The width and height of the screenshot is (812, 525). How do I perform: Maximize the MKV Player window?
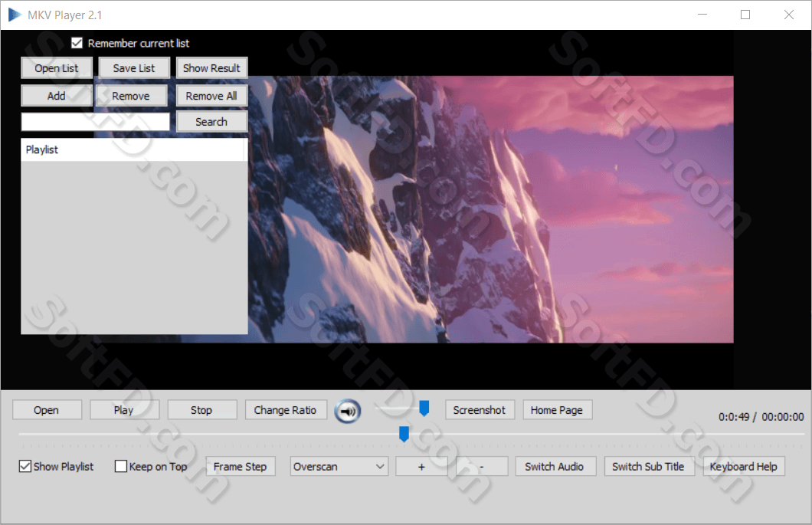coord(745,15)
